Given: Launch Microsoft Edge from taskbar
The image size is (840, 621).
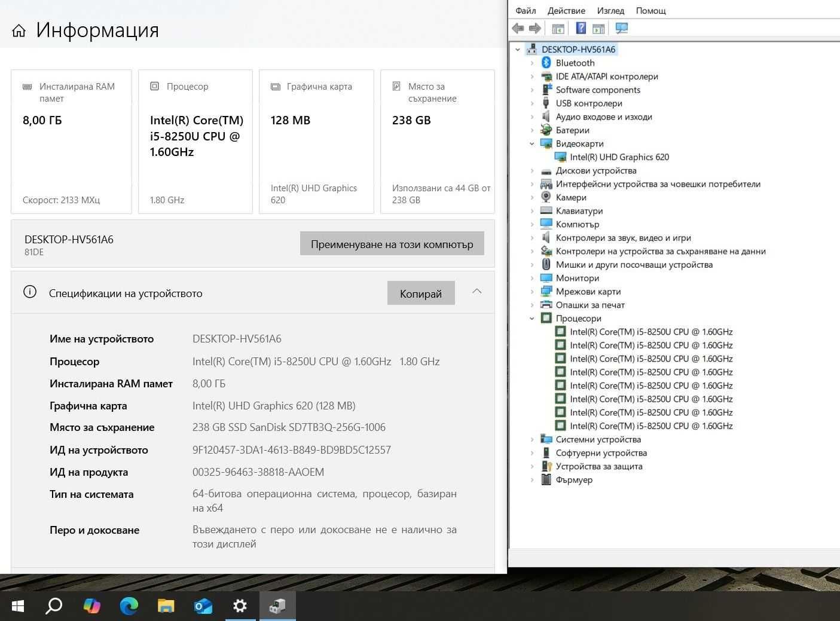Looking at the screenshot, I should click(129, 606).
